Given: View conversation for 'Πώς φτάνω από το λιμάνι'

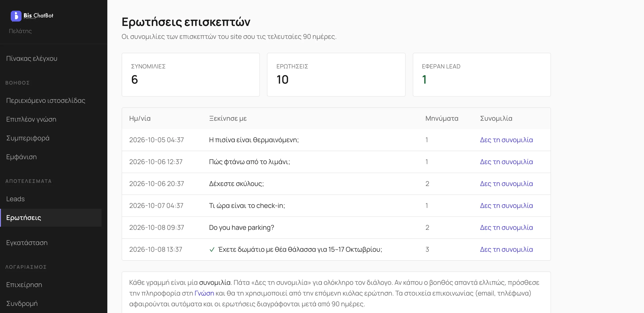Looking at the screenshot, I should pyautogui.click(x=506, y=162).
